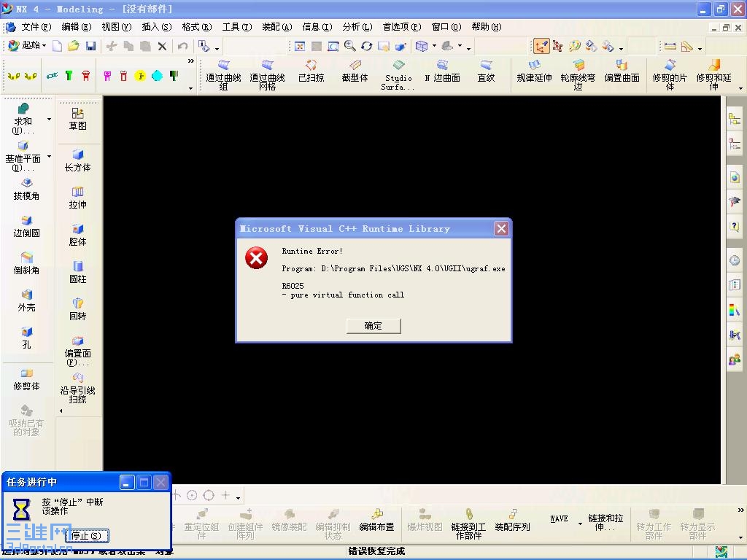Screen dimensions: 747x560
Task: Open the 首选项(P) menu
Action: point(402,27)
